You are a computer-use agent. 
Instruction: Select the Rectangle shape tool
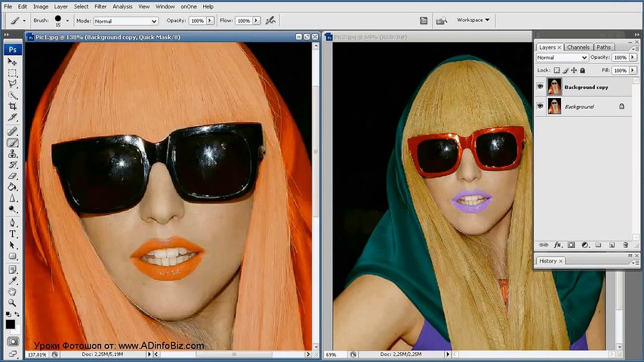12,256
